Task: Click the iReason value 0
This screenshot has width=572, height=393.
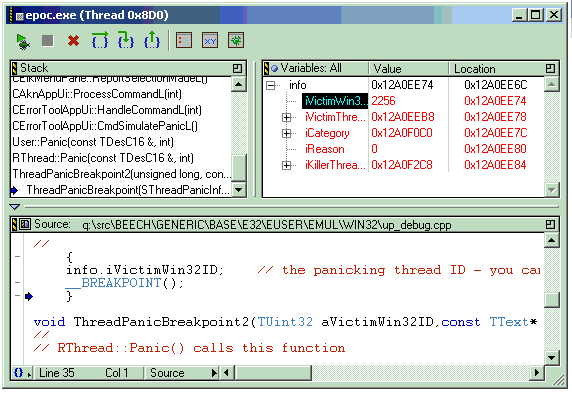Action: [x=375, y=149]
